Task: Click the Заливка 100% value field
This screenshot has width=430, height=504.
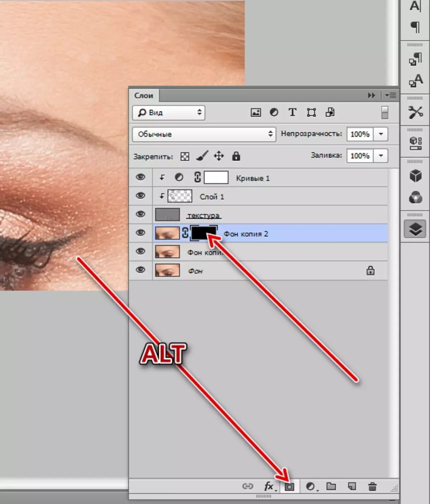Action: point(360,156)
